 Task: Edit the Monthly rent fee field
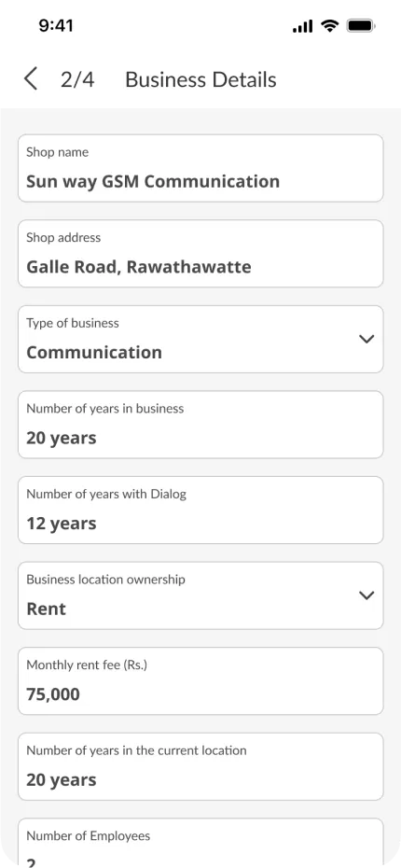pyautogui.click(x=200, y=681)
